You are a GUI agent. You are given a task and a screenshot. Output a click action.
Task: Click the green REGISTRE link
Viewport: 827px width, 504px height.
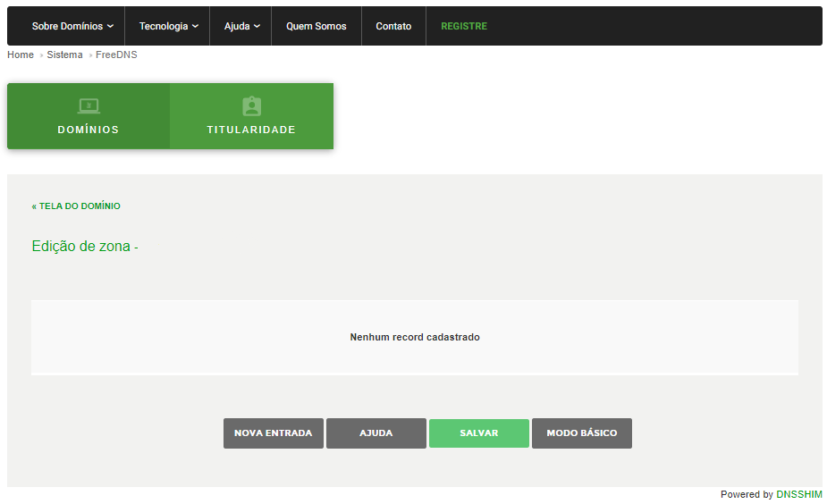tap(463, 27)
